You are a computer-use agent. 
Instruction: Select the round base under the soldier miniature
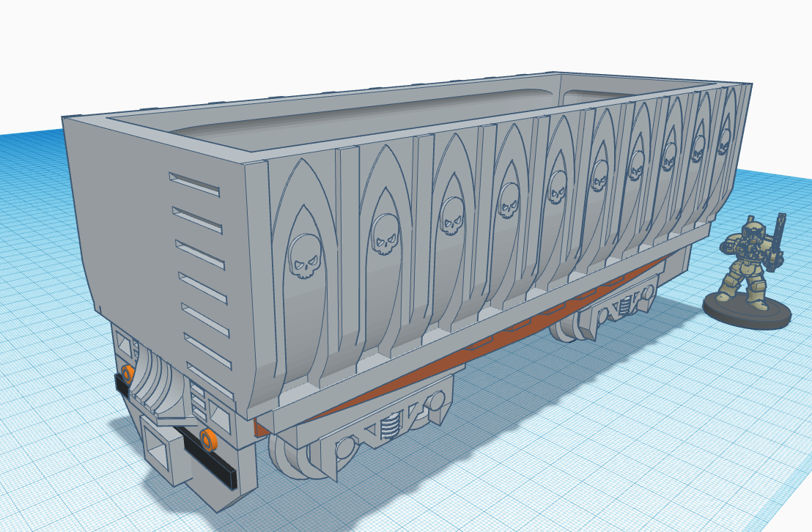(x=748, y=309)
